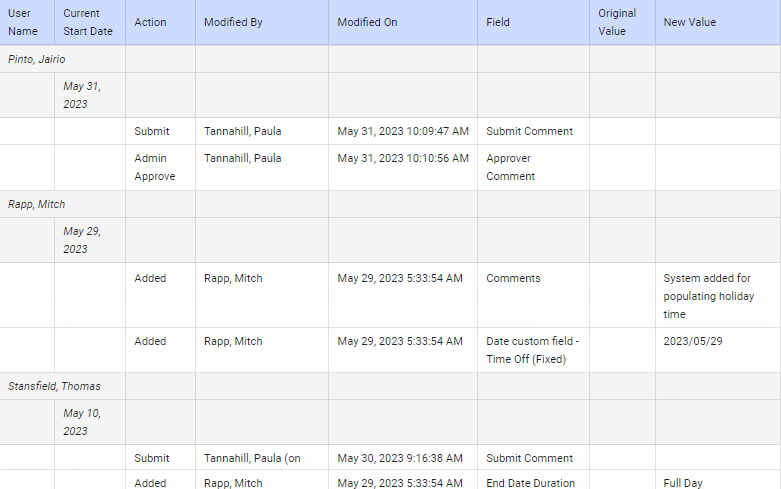
Task: Click the Action column header
Action: click(151, 22)
